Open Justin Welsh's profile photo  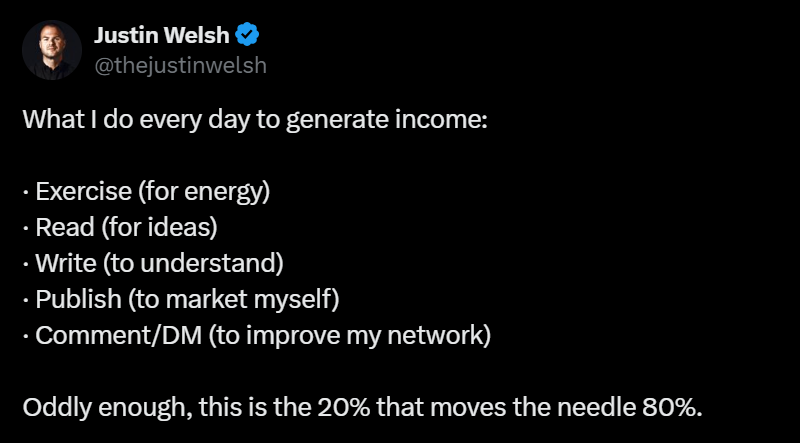point(52,50)
